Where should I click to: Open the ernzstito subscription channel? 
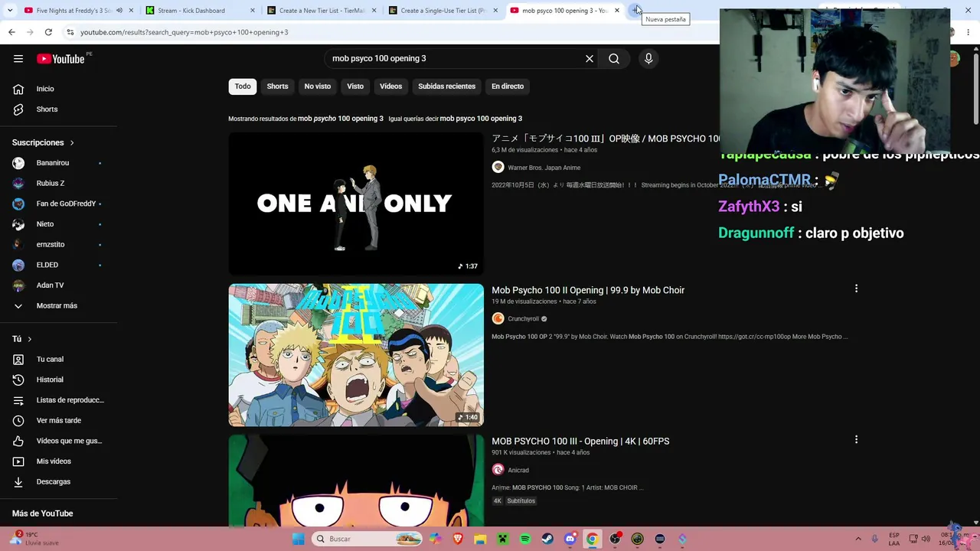tap(58, 245)
